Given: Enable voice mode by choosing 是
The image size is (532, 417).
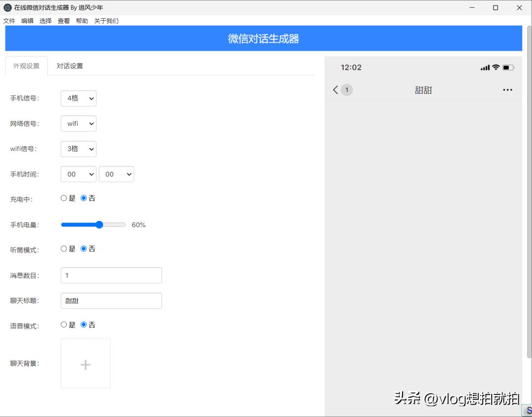Looking at the screenshot, I should 64,324.
